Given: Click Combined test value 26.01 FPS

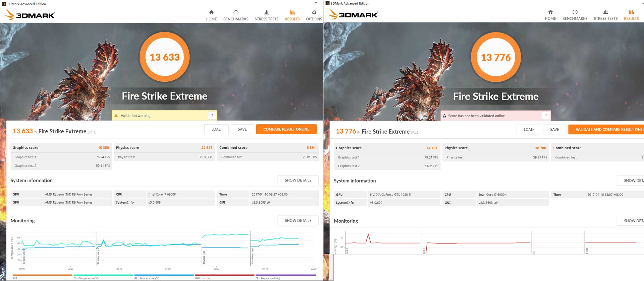Looking at the screenshot, I should 310,157.
